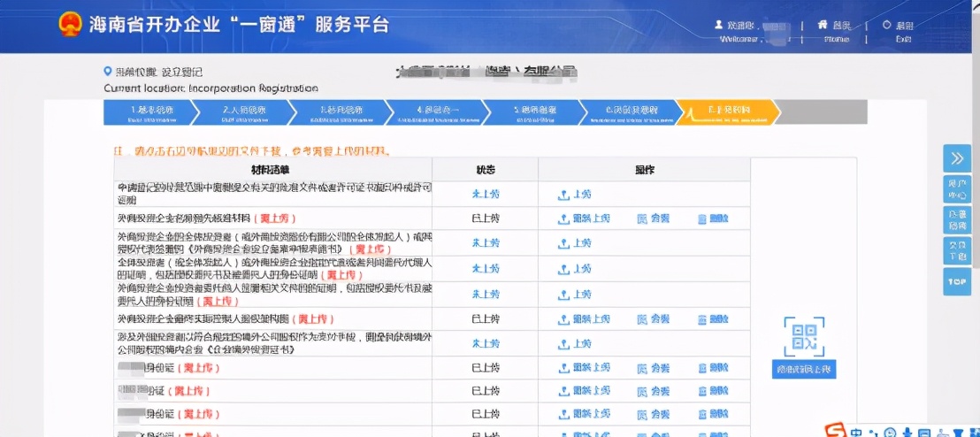Image resolution: width=980 pixels, height=437 pixels.
Task: Upload file for 企业境外投资证书 row
Action: click(x=574, y=344)
